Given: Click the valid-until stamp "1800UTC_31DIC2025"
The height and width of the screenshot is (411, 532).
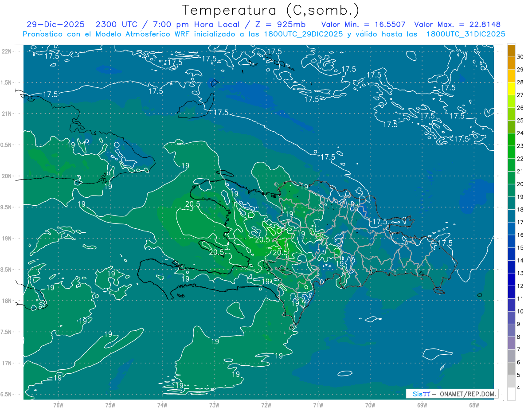Looking at the screenshot, I should (466, 34).
